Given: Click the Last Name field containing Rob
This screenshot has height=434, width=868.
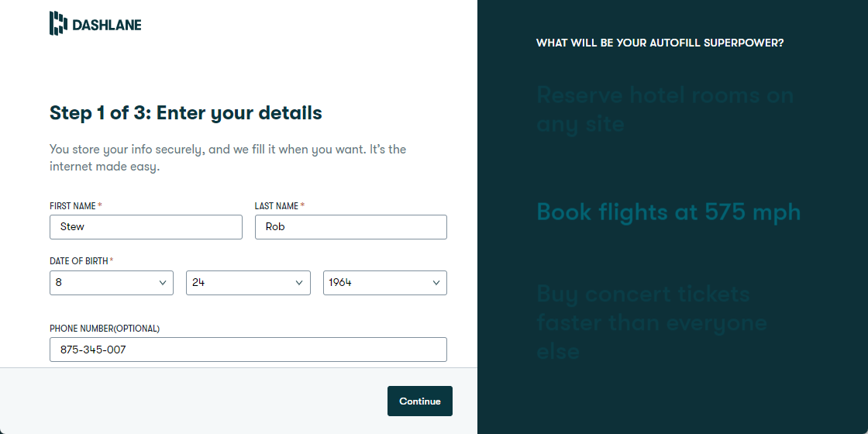Looking at the screenshot, I should click(x=351, y=227).
